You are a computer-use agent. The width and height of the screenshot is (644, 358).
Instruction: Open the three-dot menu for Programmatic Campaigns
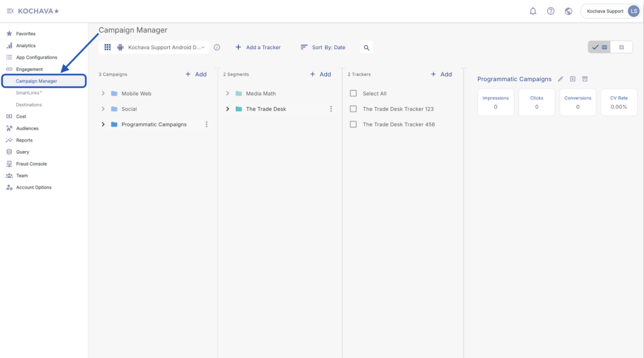click(206, 125)
